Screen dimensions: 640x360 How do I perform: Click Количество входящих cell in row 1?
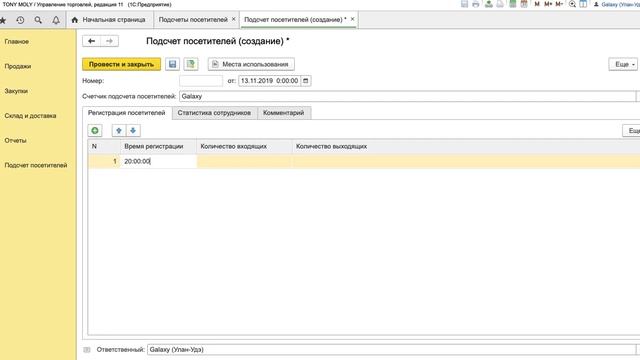tap(244, 161)
